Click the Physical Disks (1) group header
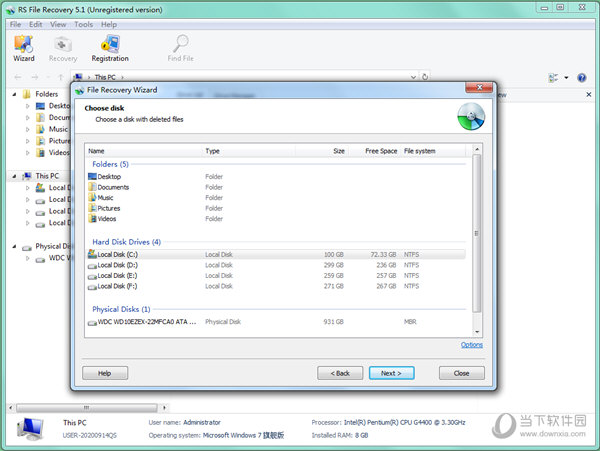Viewport: 600px width, 451px height. 121,309
